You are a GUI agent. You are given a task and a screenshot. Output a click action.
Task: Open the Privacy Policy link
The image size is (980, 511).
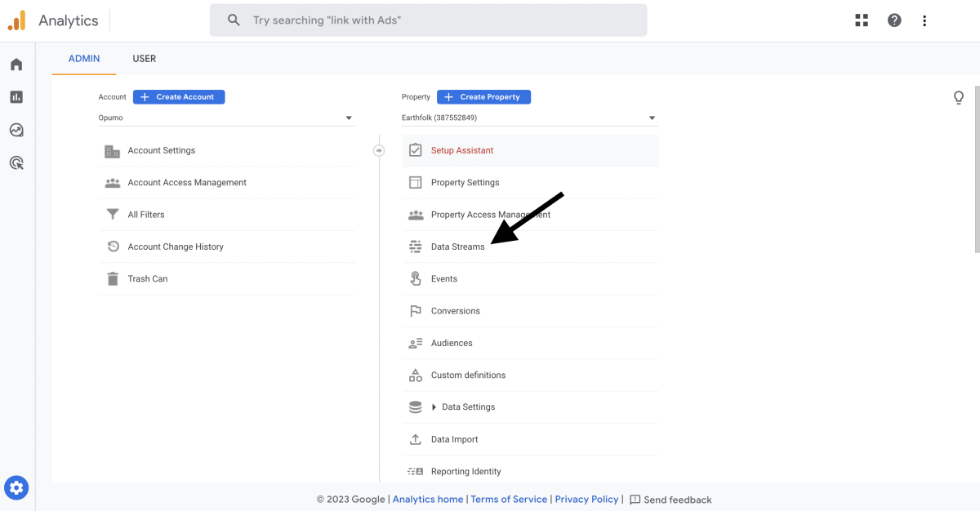coord(586,500)
